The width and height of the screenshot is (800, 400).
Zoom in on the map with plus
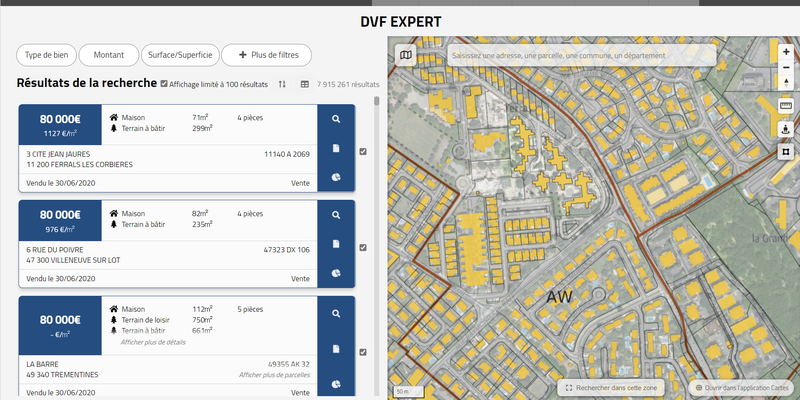point(786,52)
